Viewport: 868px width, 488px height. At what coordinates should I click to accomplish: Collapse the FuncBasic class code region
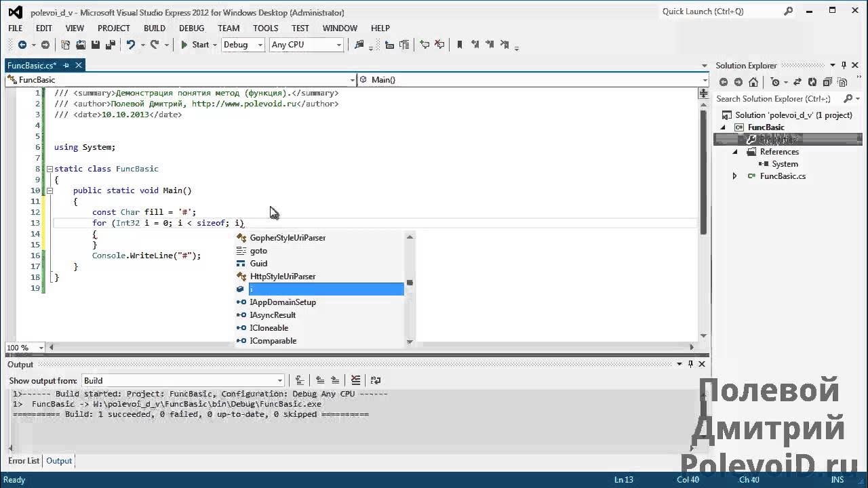pos(50,169)
